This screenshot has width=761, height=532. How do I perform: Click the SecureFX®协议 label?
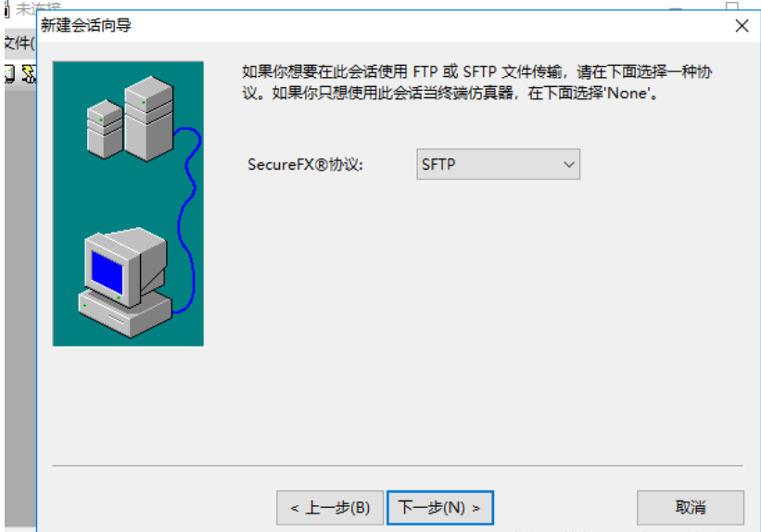[305, 165]
